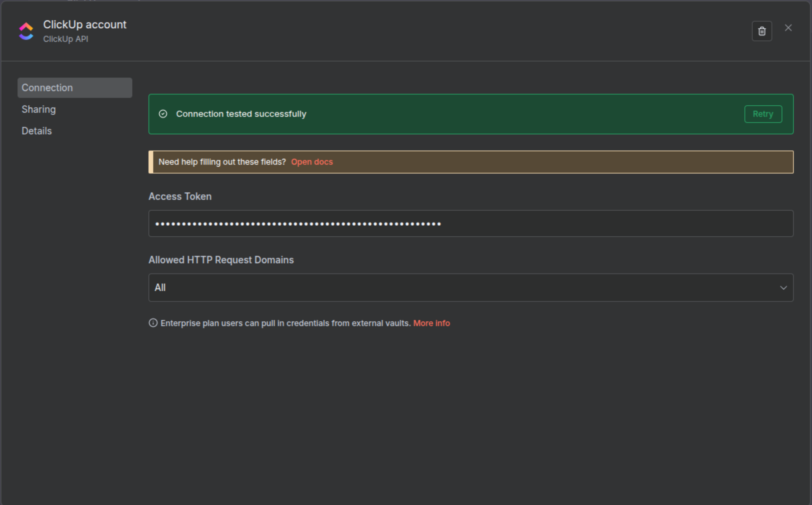This screenshot has width=812, height=505.
Task: Click the success checkmark icon
Action: pyautogui.click(x=163, y=114)
